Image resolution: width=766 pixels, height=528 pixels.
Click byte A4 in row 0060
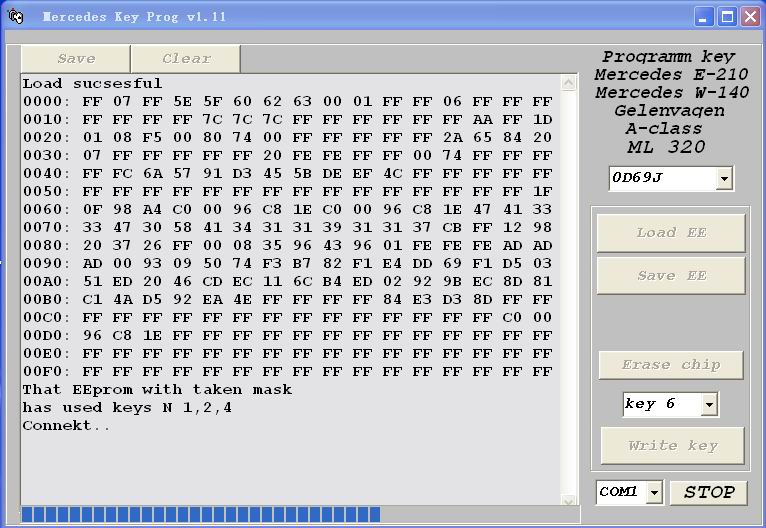(x=152, y=210)
